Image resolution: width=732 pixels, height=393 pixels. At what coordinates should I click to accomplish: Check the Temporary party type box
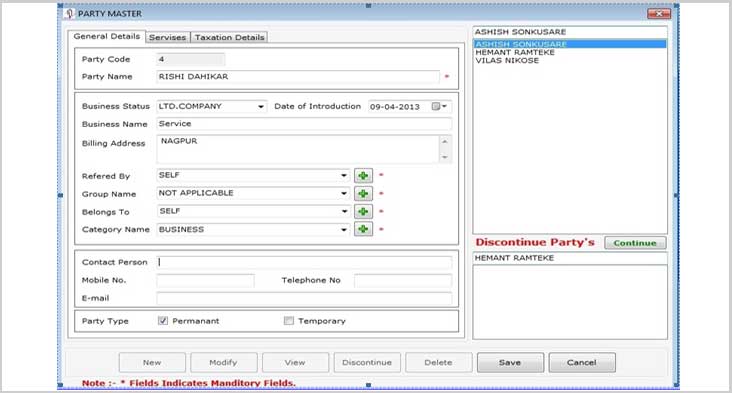(x=289, y=321)
